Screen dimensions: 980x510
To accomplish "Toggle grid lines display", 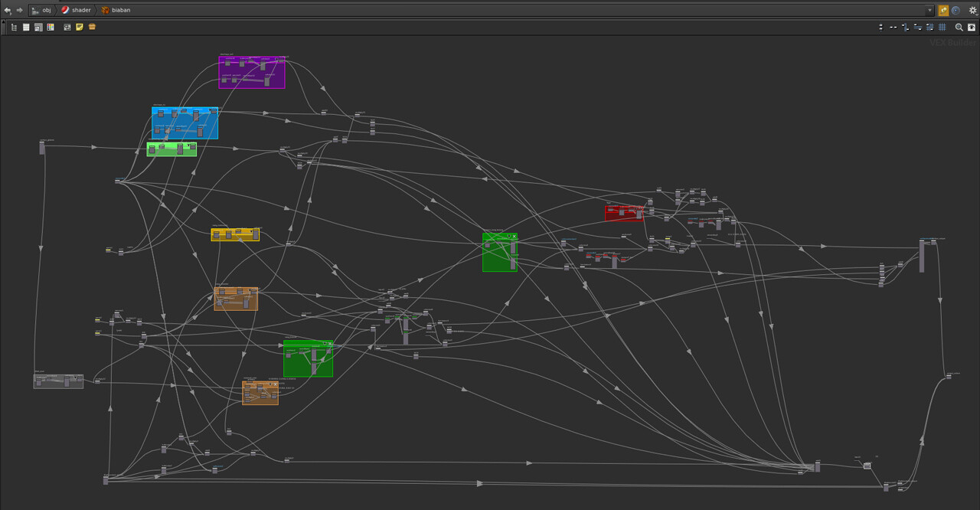I will [x=942, y=27].
